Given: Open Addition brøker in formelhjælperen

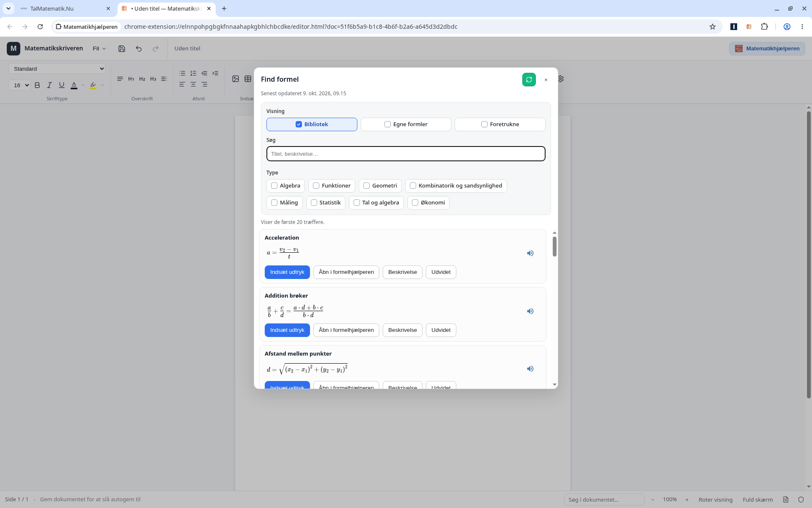Looking at the screenshot, I should [346, 330].
